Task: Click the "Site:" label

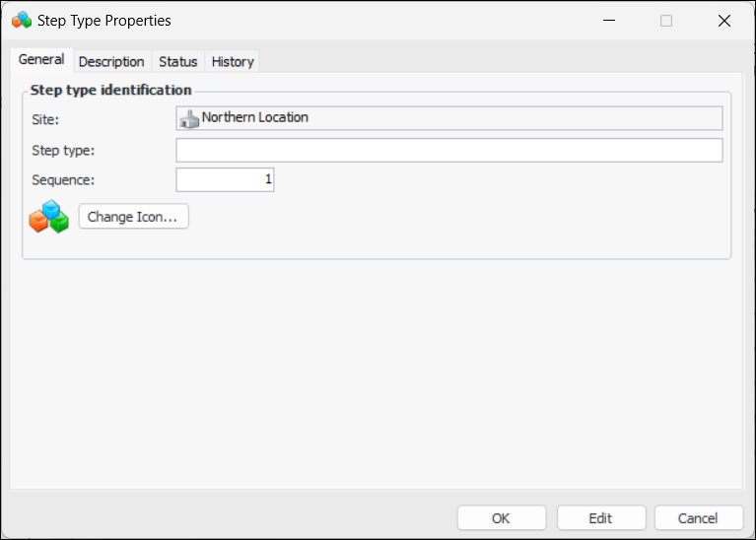Action: [46, 119]
